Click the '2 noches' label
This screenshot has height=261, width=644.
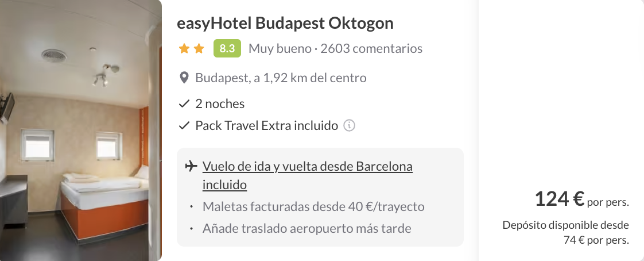pos(220,104)
